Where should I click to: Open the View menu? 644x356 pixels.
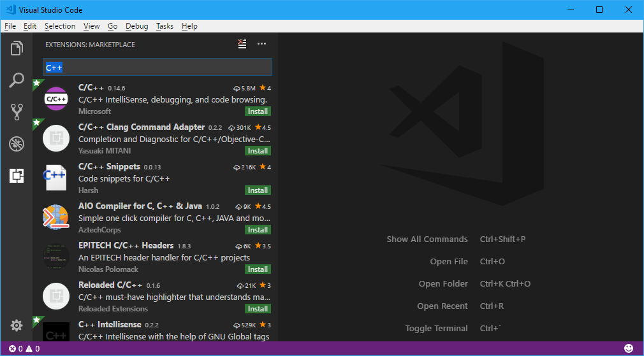(x=92, y=26)
